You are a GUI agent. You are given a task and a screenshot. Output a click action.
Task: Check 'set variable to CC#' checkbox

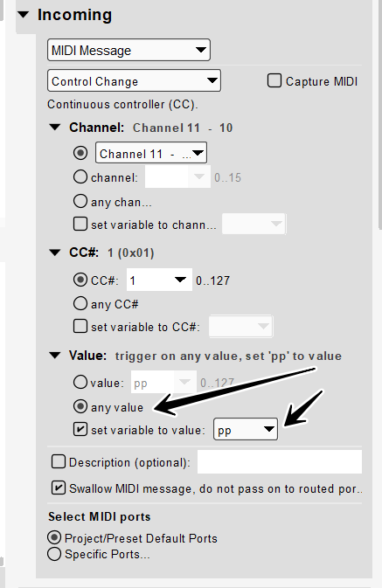pyautogui.click(x=80, y=326)
